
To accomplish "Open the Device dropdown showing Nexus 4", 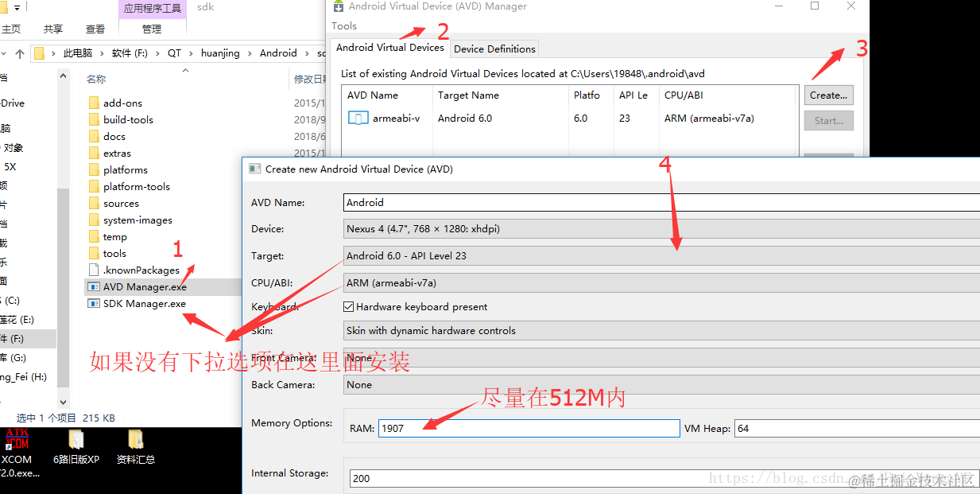I will [661, 228].
